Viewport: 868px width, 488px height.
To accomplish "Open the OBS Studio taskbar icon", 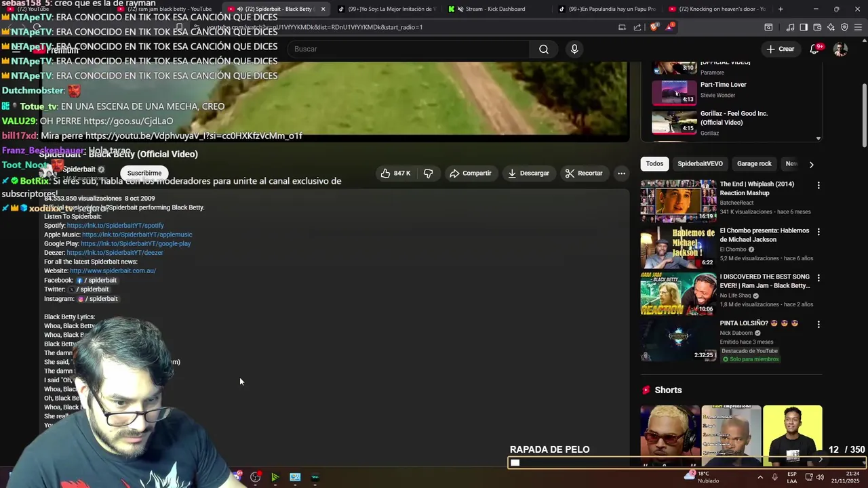I will point(255,477).
